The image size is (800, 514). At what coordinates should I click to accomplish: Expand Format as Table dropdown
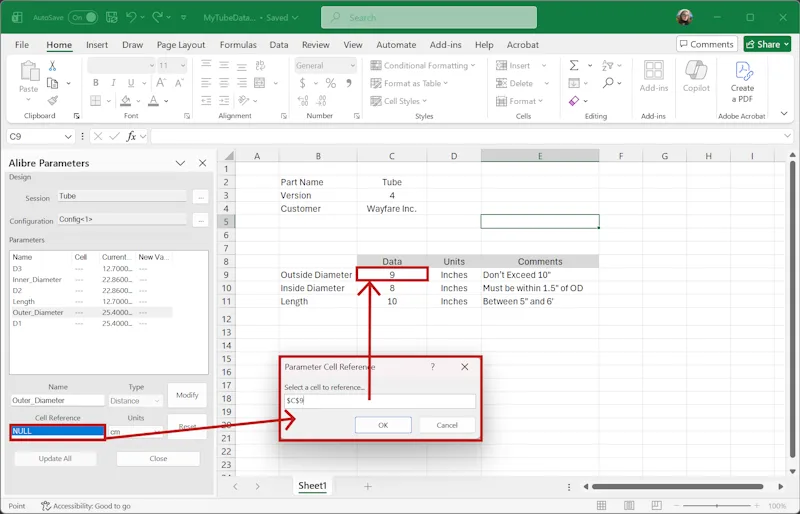click(x=445, y=83)
